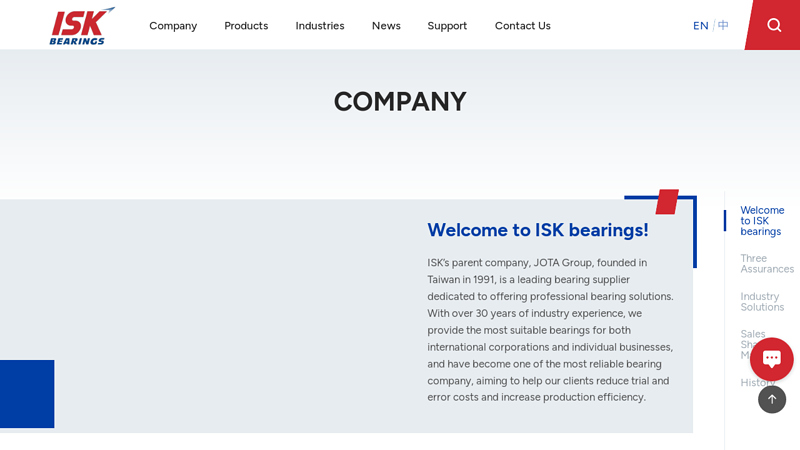Jump to Three Assurances section

[x=767, y=264]
